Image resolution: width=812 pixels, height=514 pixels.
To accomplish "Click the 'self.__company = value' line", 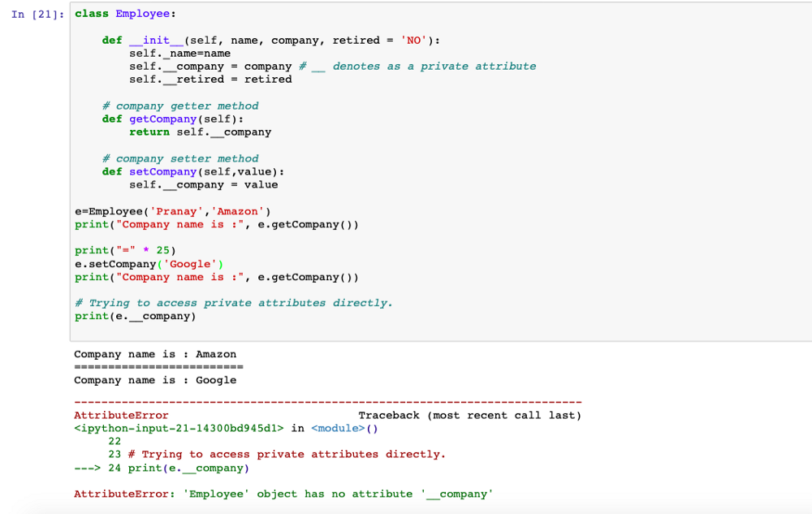I will coord(204,185).
